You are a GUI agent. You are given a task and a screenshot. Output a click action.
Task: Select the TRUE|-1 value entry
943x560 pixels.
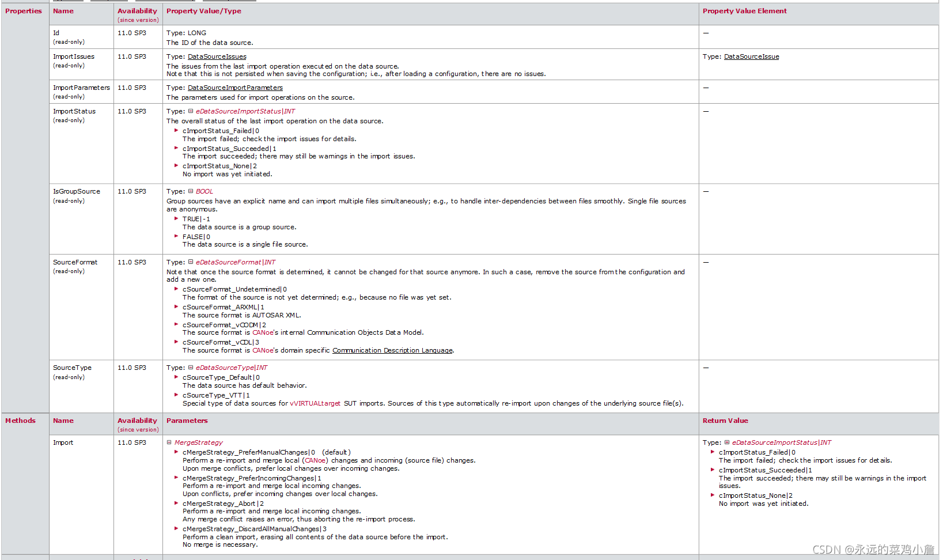[196, 219]
